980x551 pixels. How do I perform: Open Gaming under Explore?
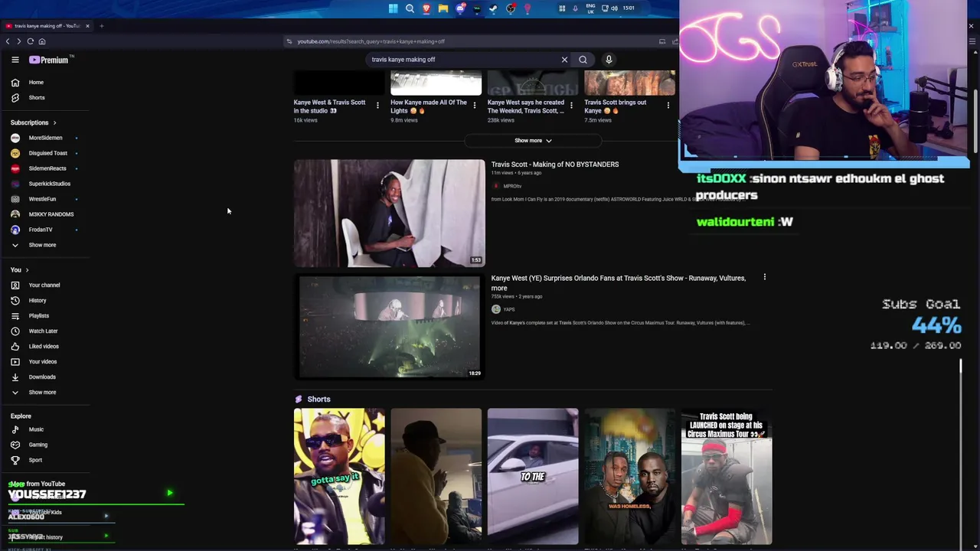38,445
